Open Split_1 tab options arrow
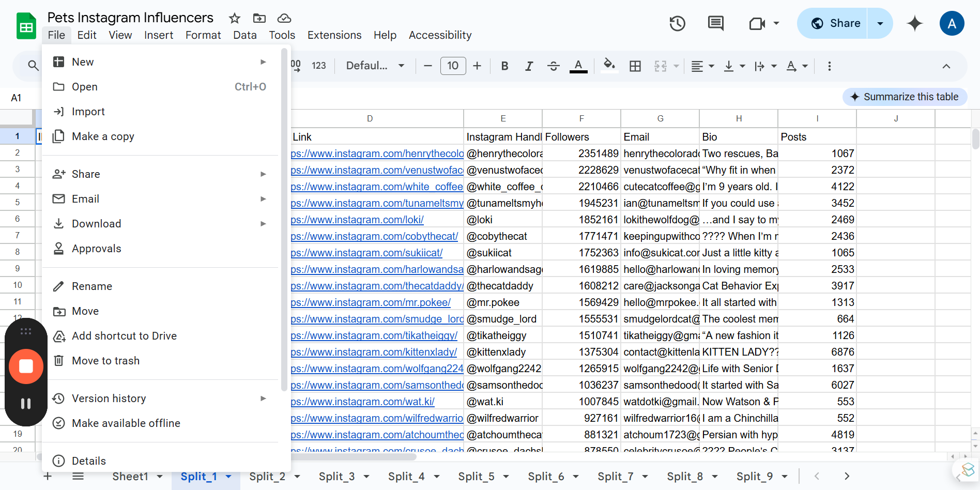The image size is (980, 490). tap(228, 477)
